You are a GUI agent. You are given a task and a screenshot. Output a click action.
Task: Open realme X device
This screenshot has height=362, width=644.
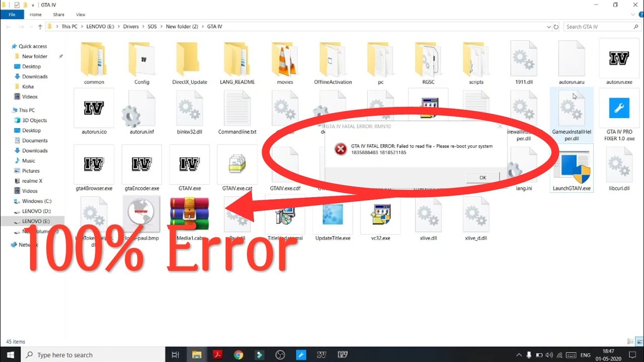(x=32, y=180)
